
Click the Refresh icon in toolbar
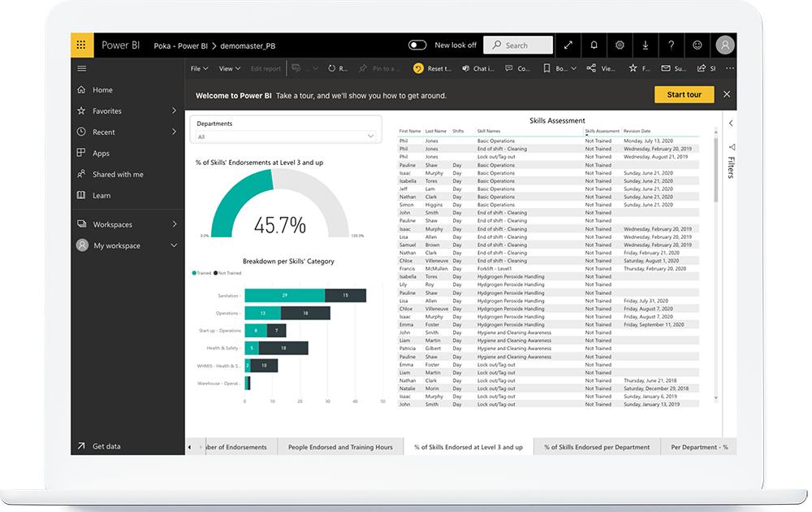click(x=331, y=68)
